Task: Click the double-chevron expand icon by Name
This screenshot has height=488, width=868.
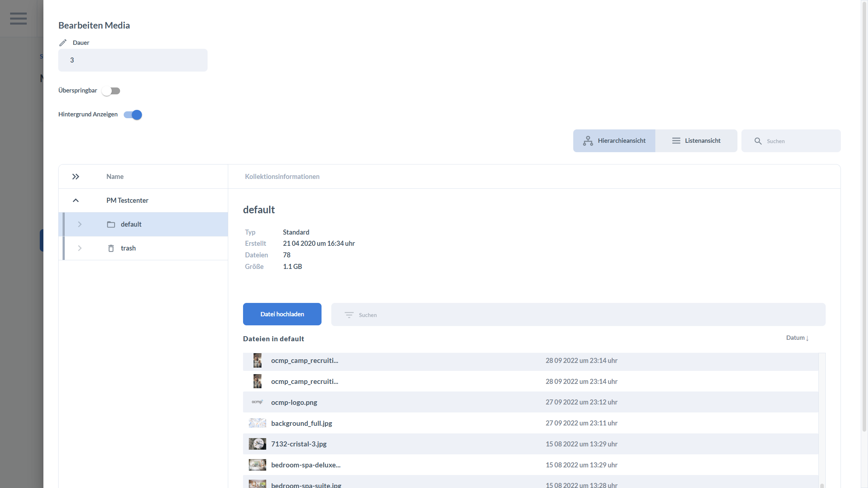Action: (x=76, y=177)
